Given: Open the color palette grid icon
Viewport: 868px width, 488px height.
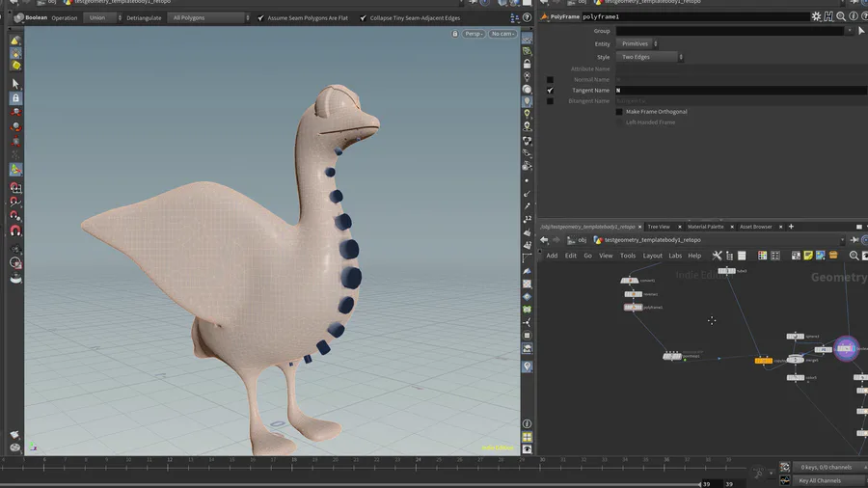Looking at the screenshot, I should [762, 255].
